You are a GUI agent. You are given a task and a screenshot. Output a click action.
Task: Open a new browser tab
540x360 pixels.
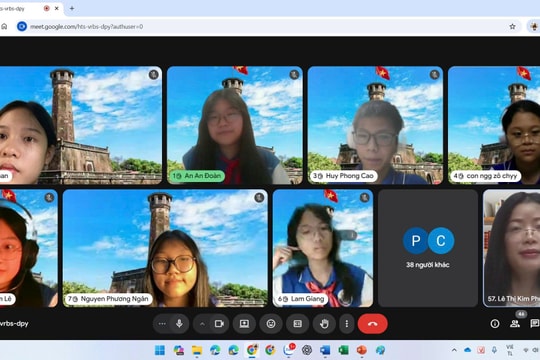click(x=72, y=8)
